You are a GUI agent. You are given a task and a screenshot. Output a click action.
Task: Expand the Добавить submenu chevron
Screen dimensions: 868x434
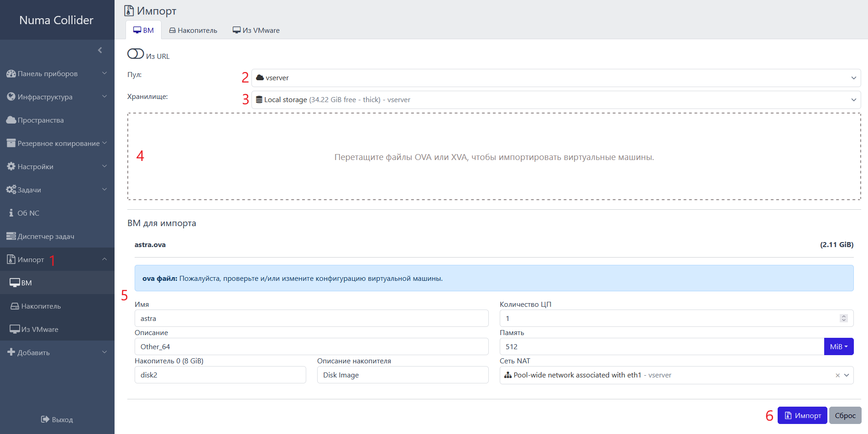pyautogui.click(x=105, y=352)
